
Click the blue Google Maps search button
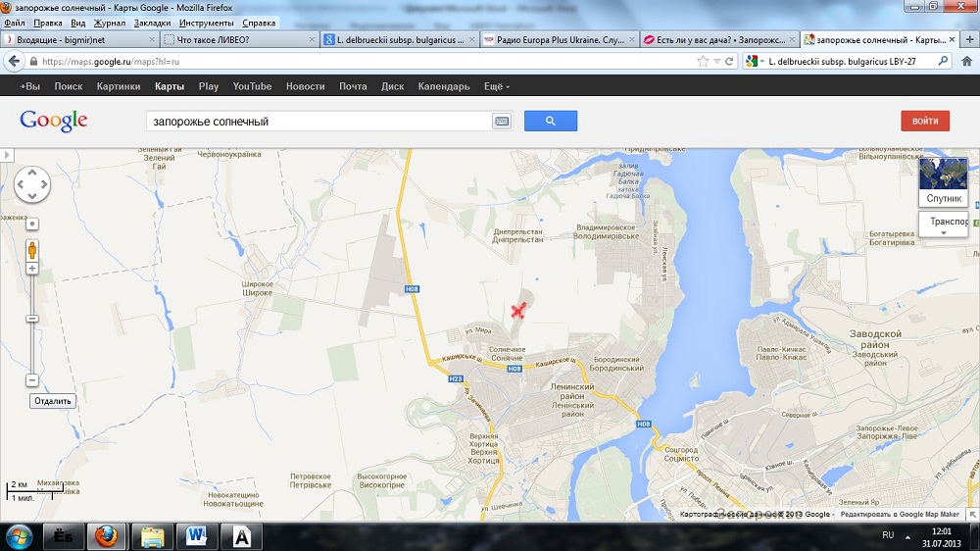tap(550, 121)
